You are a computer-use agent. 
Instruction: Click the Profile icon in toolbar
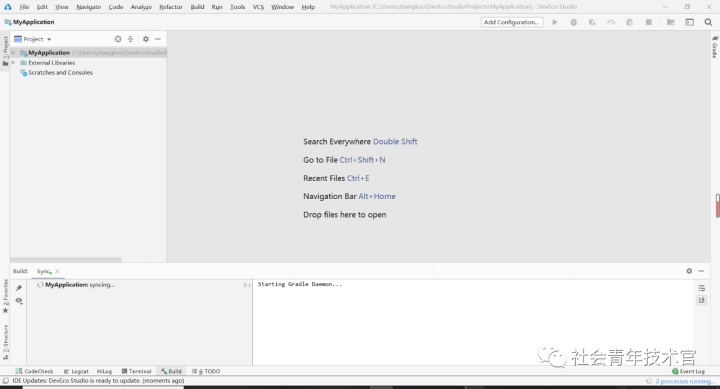pyautogui.click(x=611, y=22)
